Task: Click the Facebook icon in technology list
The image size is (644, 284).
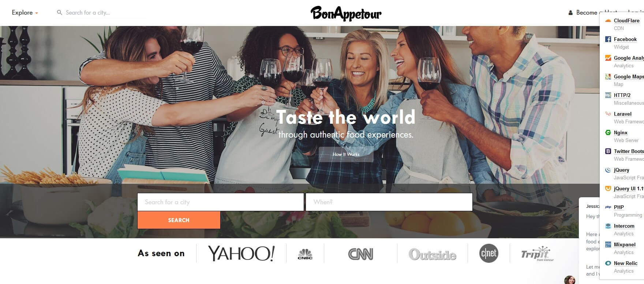Action: (x=608, y=39)
